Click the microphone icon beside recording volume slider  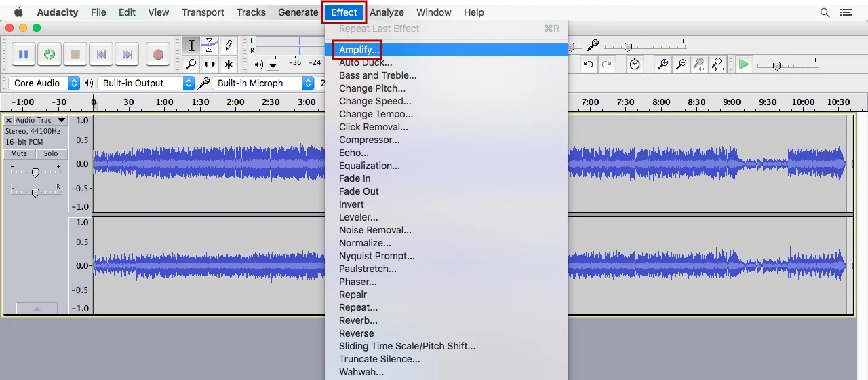click(x=593, y=45)
